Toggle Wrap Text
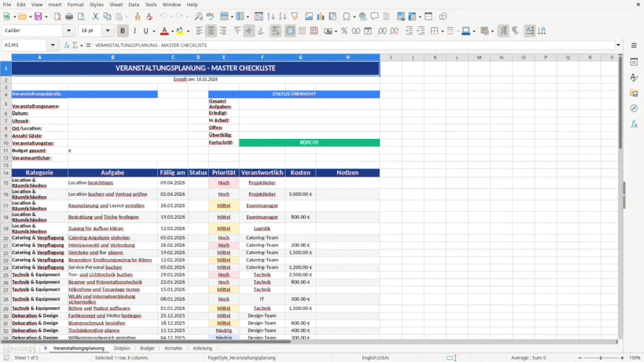 point(275,31)
